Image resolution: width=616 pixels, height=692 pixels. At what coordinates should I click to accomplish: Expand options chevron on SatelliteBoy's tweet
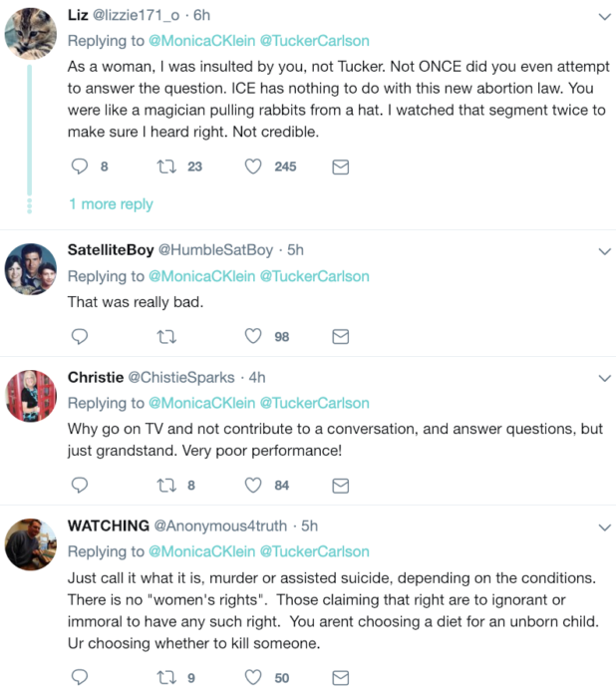(x=603, y=249)
